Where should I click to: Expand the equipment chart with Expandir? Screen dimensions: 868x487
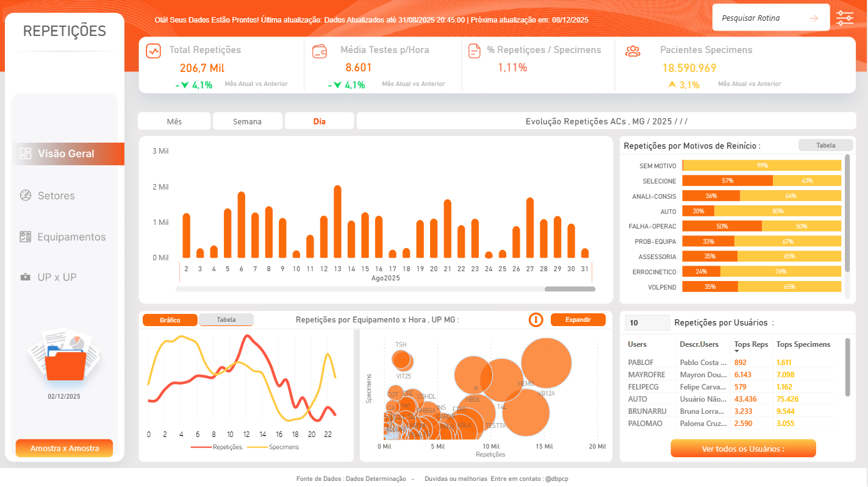(578, 319)
